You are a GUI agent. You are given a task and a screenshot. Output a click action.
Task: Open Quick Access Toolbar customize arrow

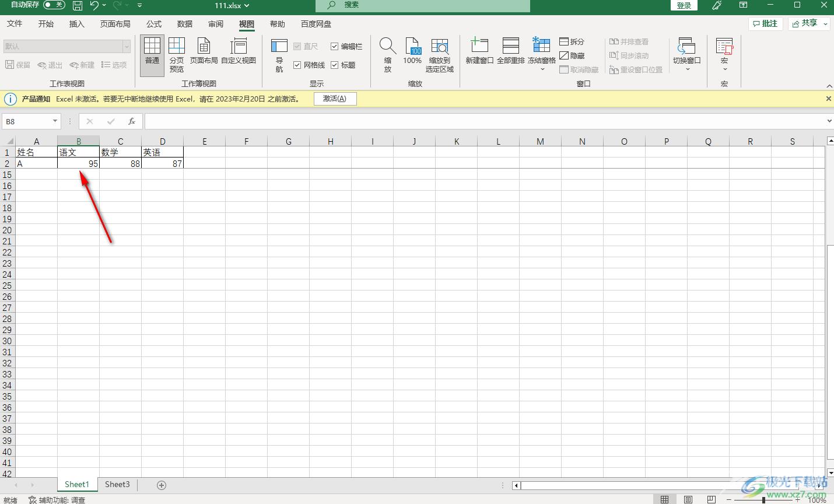coord(140,5)
